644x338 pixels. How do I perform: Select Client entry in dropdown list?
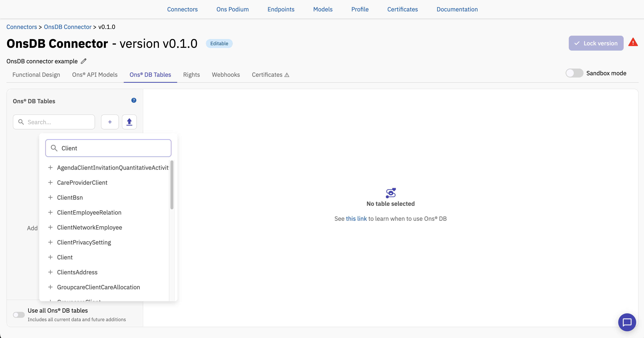pyautogui.click(x=65, y=257)
